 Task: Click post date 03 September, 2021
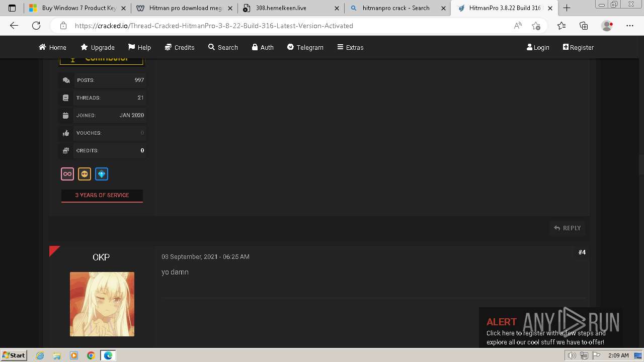pos(205,256)
